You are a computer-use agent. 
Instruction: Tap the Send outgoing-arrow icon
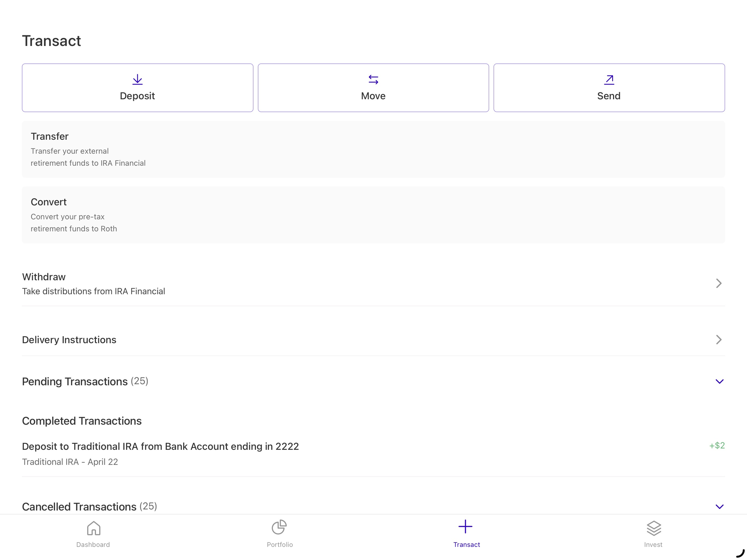[x=609, y=79]
